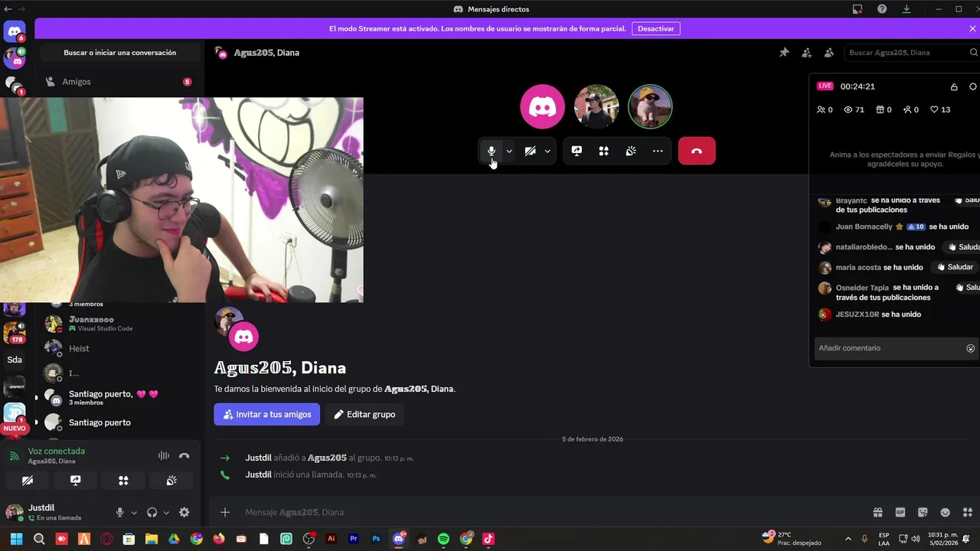The width and height of the screenshot is (980, 551).
Task: Disconnect from voice in the voice panel
Action: click(x=184, y=455)
